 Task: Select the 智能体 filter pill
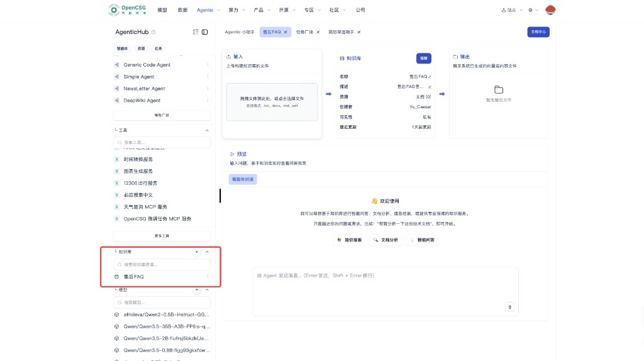tap(122, 48)
